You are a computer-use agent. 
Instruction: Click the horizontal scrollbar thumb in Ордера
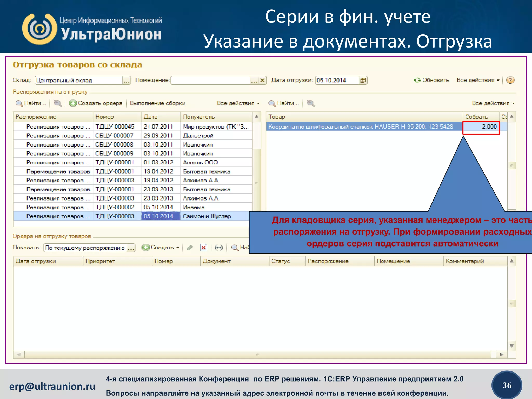(x=258, y=355)
